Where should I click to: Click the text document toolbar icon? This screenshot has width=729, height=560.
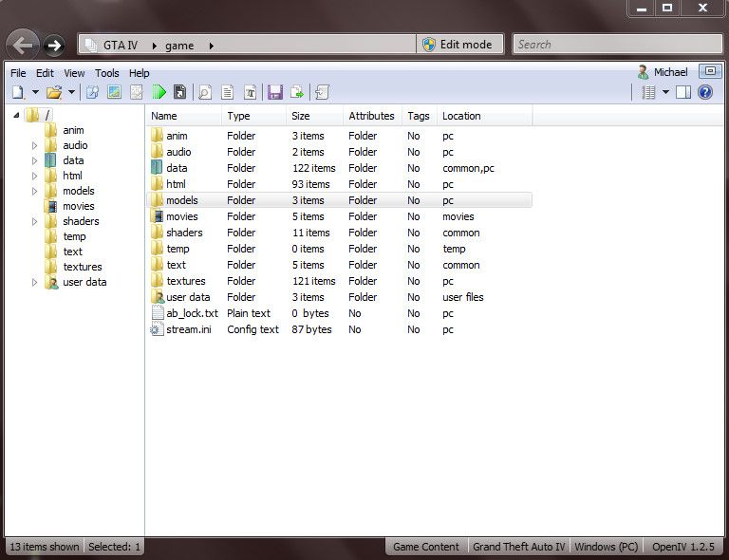[x=228, y=92]
